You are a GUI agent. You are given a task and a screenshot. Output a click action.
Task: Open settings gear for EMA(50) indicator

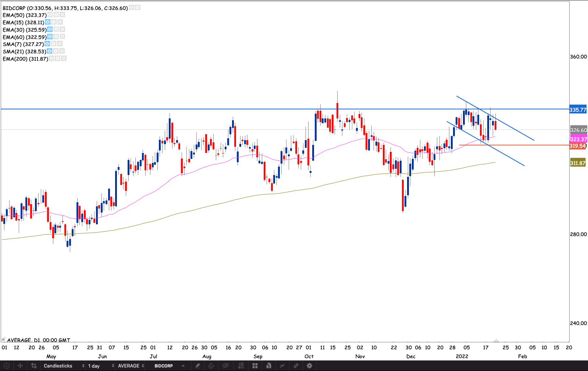pos(56,15)
